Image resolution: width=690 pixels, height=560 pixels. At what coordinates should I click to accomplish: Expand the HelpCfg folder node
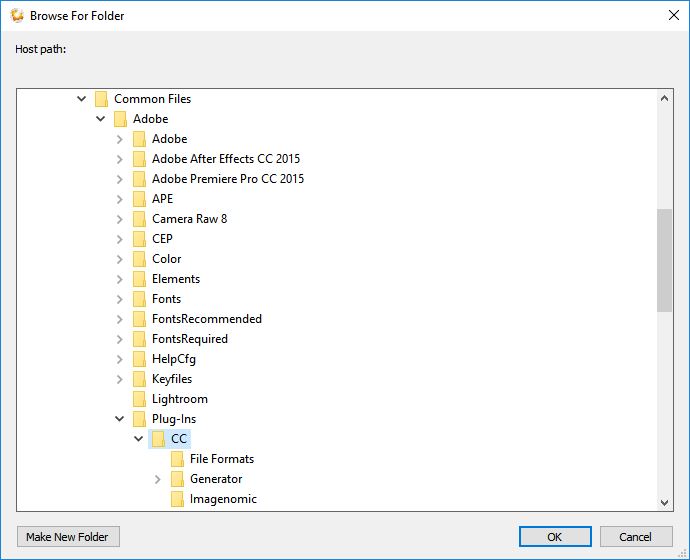(x=120, y=359)
